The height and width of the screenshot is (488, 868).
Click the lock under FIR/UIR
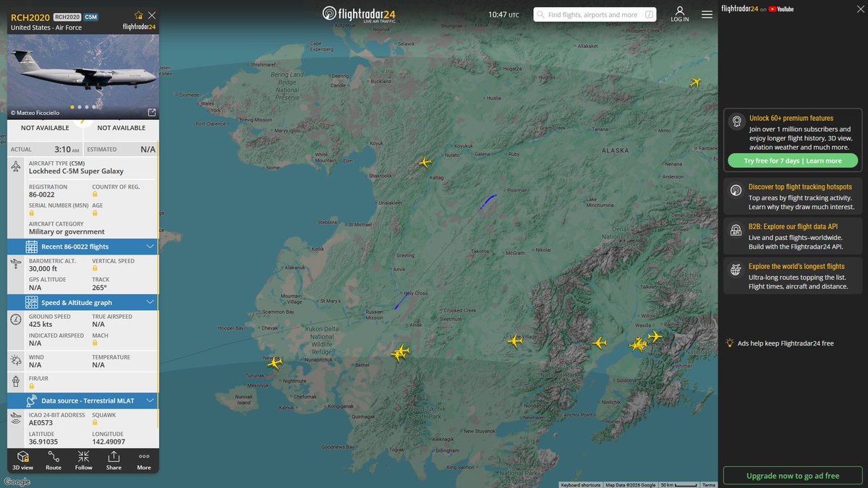pos(32,387)
